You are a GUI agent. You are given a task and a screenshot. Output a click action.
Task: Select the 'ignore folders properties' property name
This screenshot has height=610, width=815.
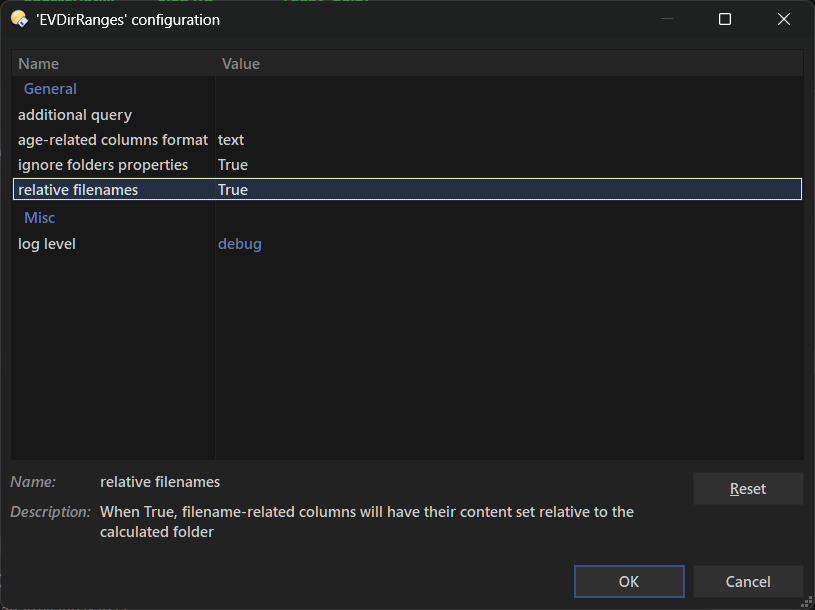point(103,165)
